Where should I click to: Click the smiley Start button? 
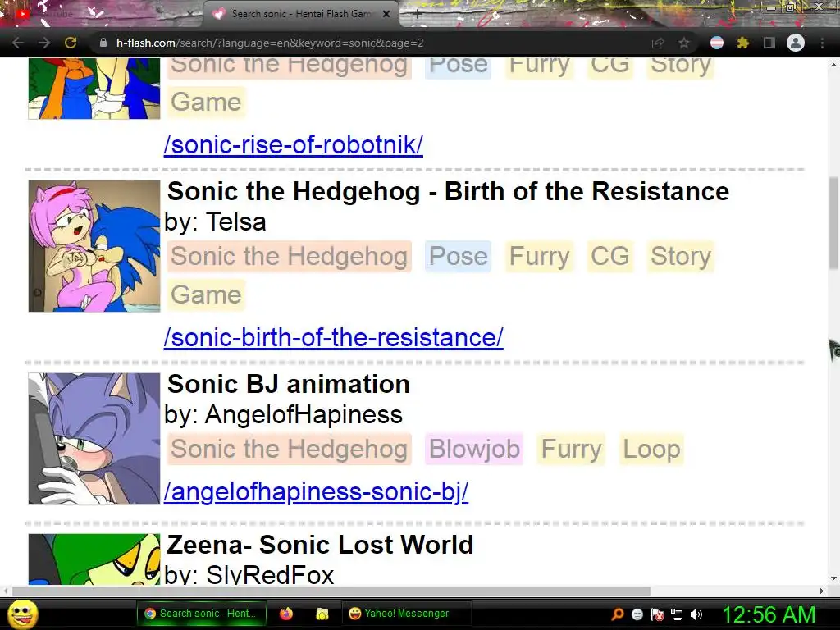(23, 614)
